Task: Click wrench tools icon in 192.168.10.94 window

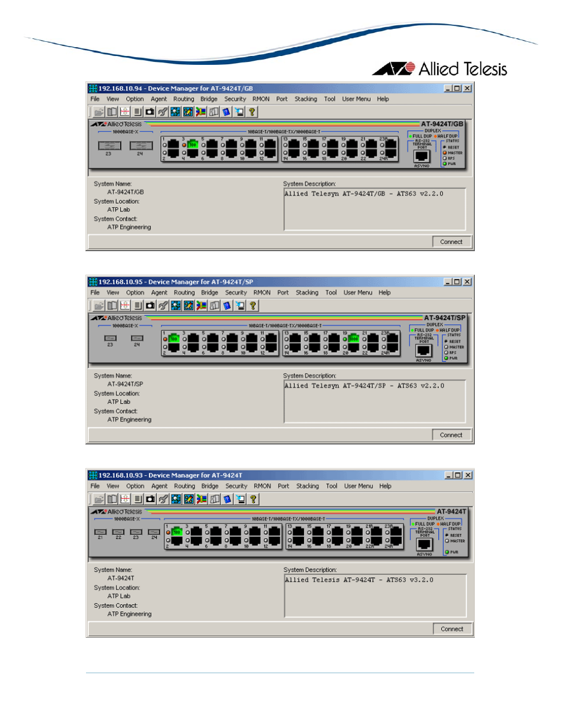Action: 163,112
